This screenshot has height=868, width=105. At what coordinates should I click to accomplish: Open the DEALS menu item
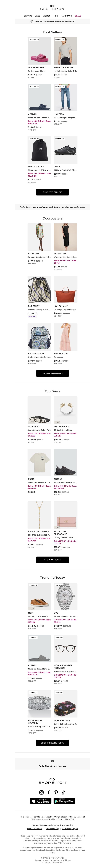[78, 16]
